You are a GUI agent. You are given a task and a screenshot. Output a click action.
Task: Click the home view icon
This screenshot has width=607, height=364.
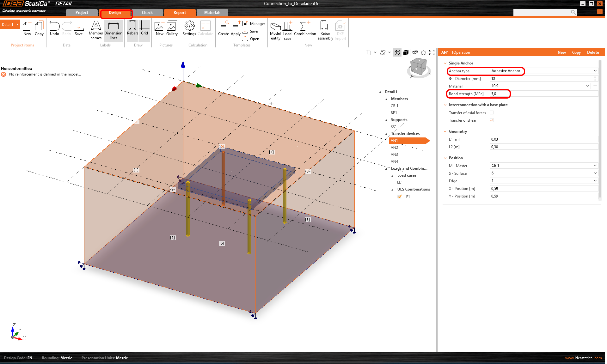(x=423, y=52)
